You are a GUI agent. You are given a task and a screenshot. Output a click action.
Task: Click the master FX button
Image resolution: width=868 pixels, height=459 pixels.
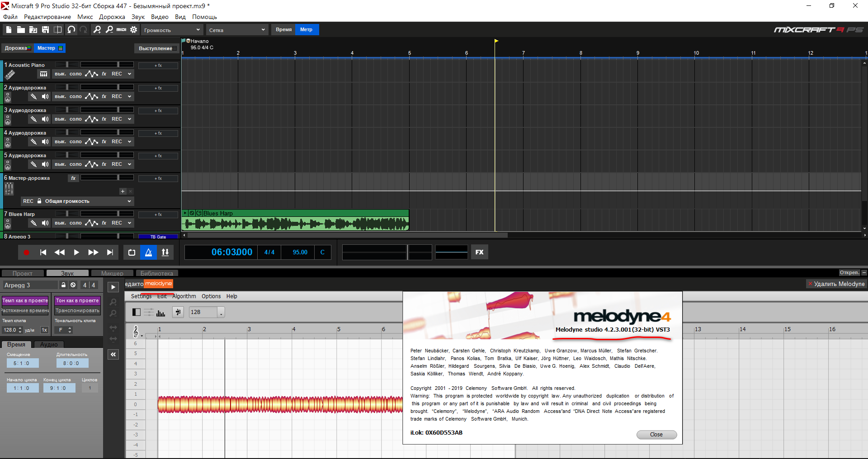tap(479, 253)
